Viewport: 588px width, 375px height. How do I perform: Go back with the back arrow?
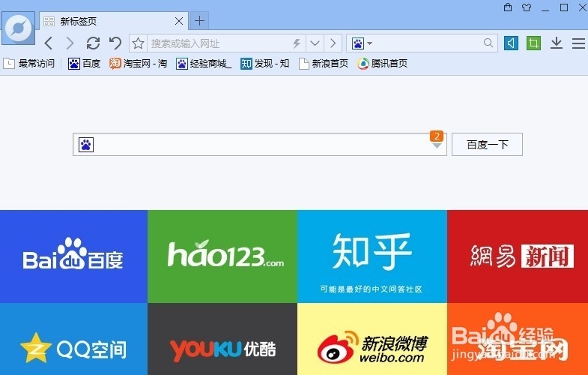(x=49, y=43)
